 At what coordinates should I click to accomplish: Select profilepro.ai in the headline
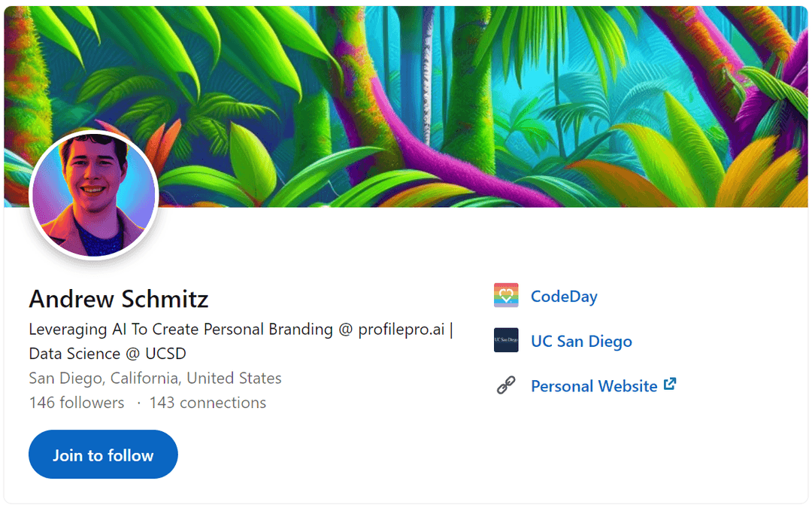click(x=401, y=330)
